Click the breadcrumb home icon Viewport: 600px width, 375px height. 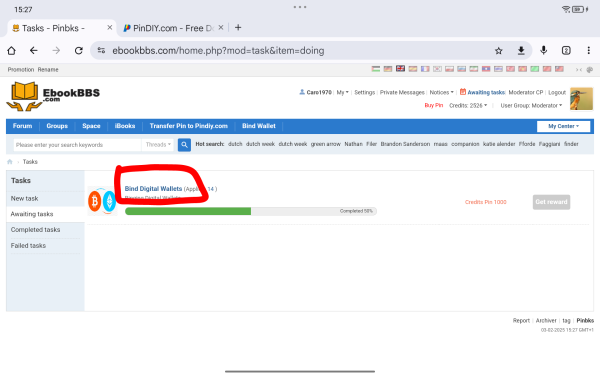pos(10,162)
